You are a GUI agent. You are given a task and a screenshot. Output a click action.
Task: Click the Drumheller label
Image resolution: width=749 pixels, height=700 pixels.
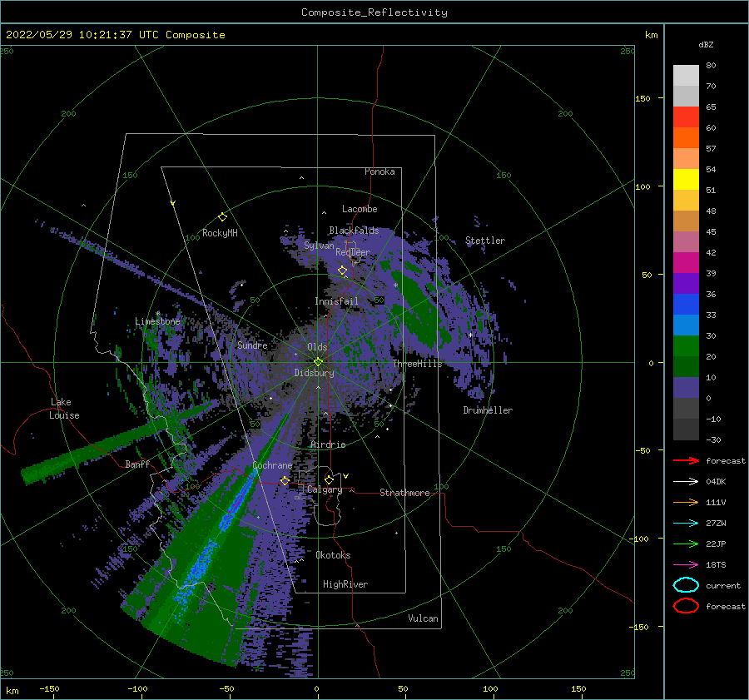488,410
